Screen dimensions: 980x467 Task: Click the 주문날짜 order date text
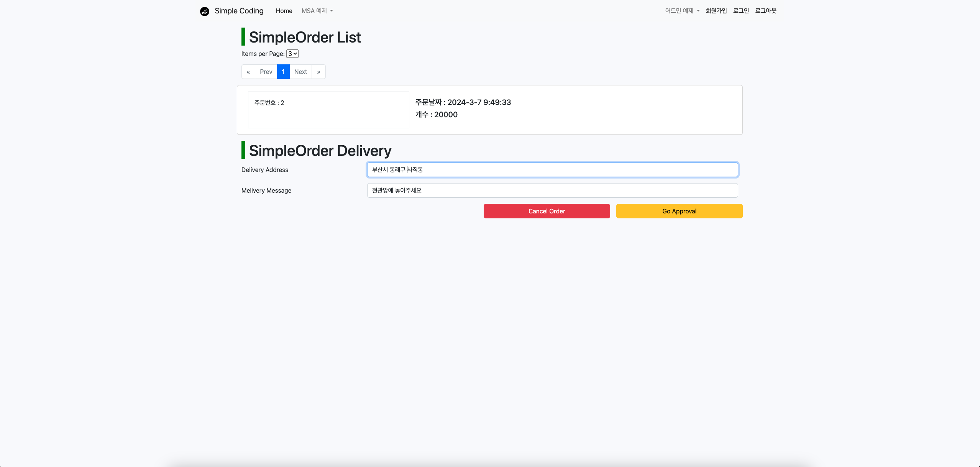click(x=463, y=102)
